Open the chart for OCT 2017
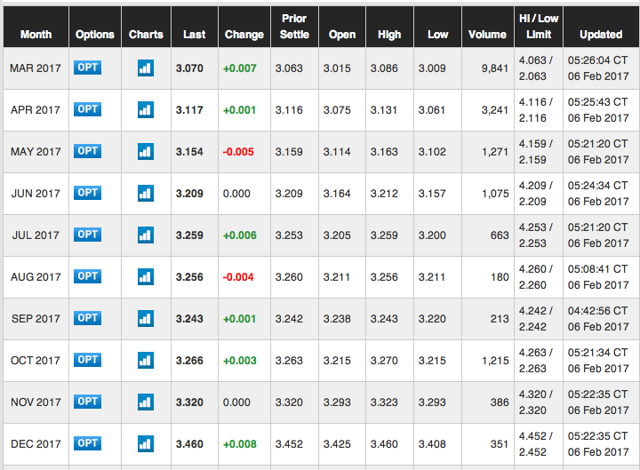 coord(146,360)
